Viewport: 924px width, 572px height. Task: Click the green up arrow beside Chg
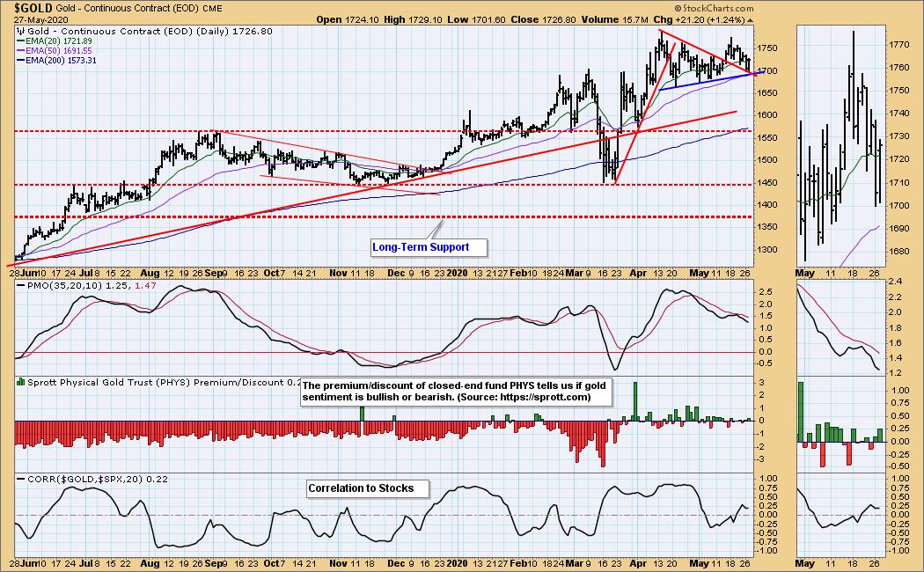pyautogui.click(x=750, y=20)
